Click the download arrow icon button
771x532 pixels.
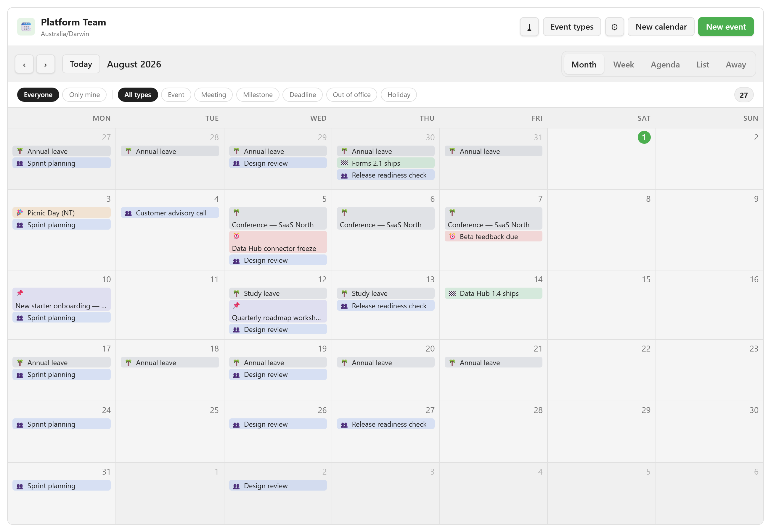pyautogui.click(x=529, y=27)
